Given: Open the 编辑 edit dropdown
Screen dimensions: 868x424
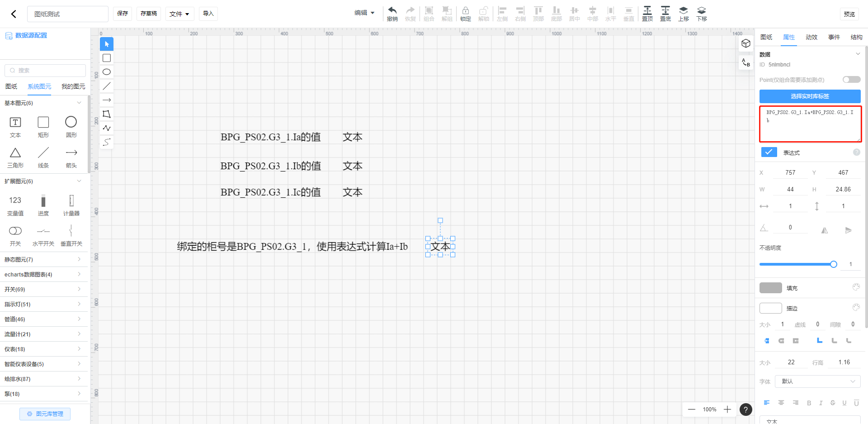Looking at the screenshot, I should click(x=364, y=13).
